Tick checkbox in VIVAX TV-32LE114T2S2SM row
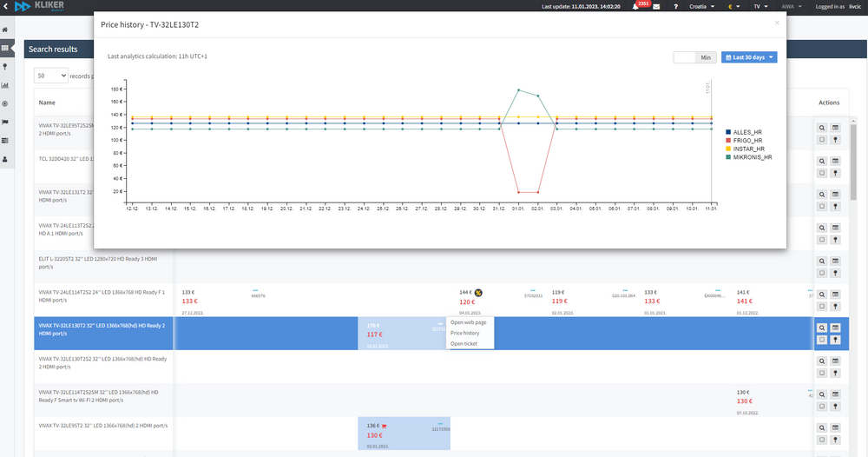 [x=822, y=407]
